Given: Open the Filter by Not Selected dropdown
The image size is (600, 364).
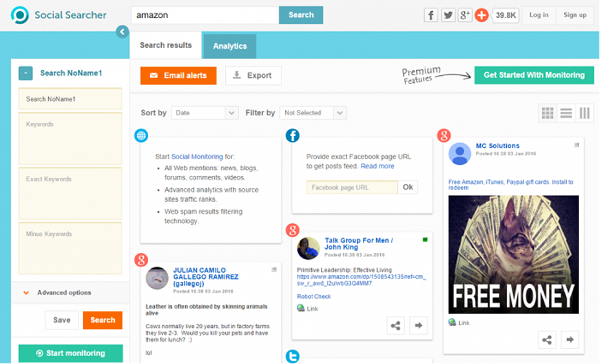Looking at the screenshot, I should coord(313,113).
